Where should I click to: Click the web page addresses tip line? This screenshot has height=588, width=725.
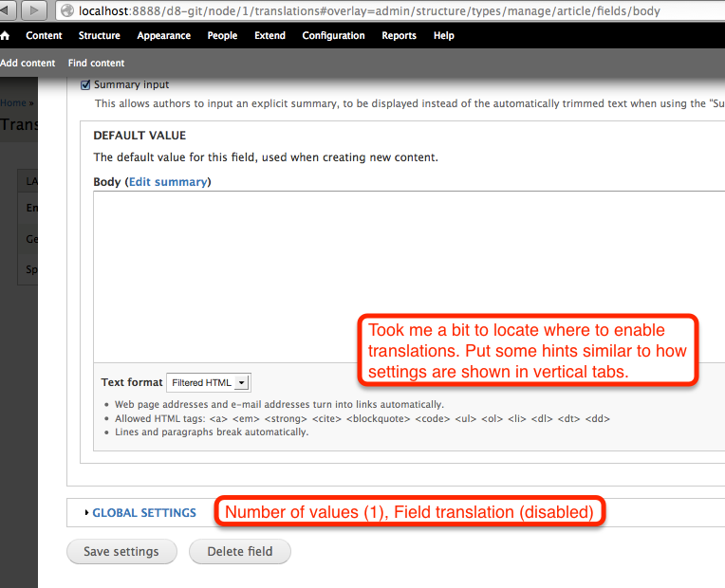pos(279,404)
